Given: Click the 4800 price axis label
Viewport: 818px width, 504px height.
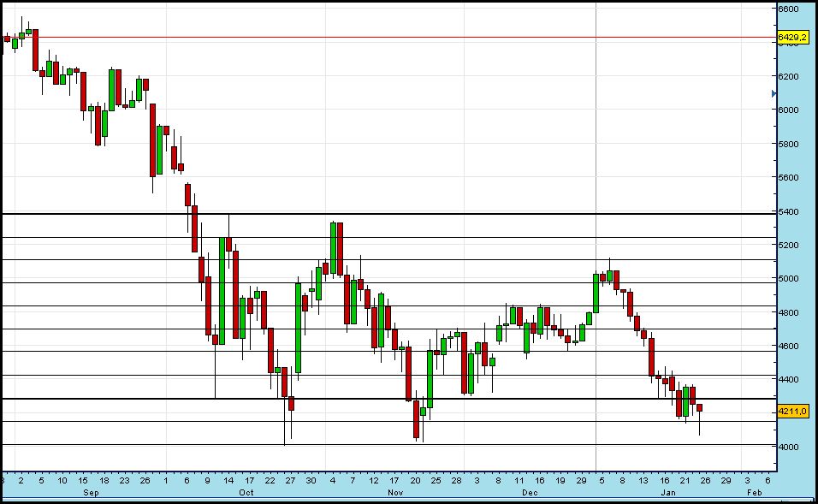Looking at the screenshot, I should (x=788, y=312).
